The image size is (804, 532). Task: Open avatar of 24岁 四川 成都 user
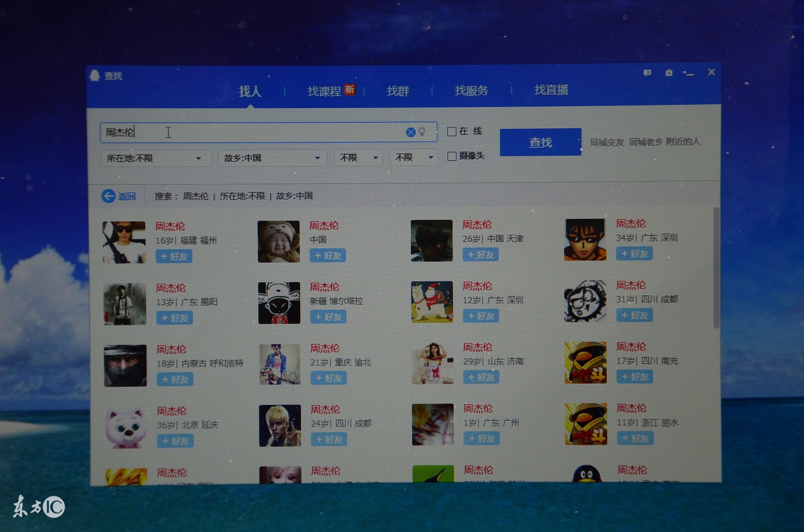tap(280, 426)
